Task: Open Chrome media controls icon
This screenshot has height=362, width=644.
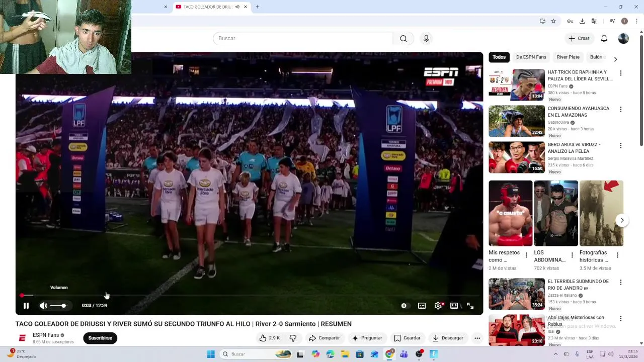Action: [x=612, y=21]
